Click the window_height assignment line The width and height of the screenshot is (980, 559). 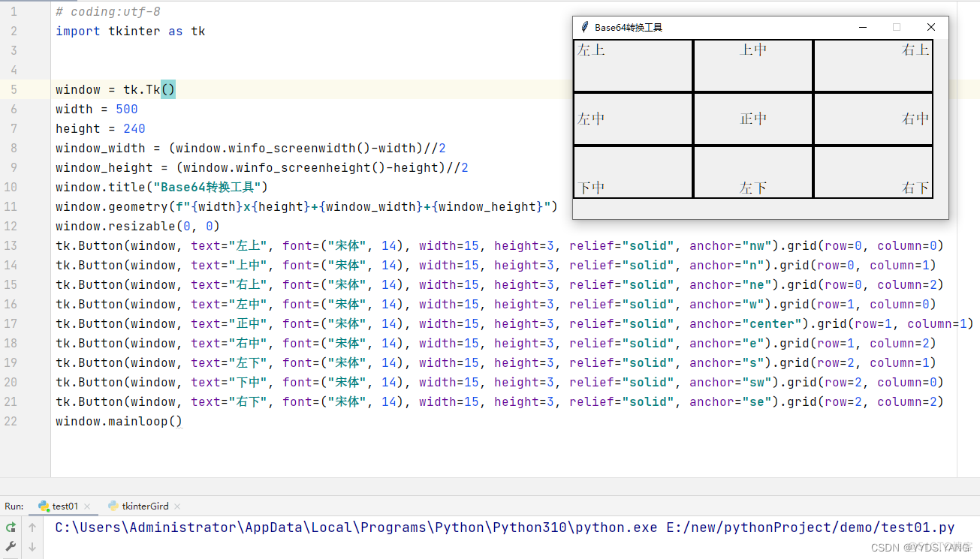tap(262, 168)
